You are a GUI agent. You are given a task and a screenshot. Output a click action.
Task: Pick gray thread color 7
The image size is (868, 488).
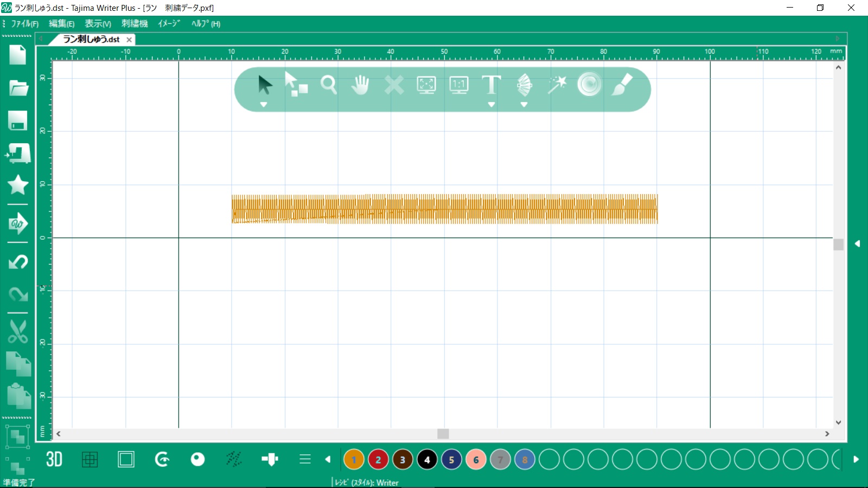point(500,460)
